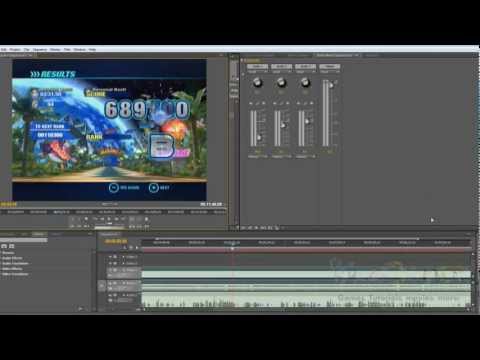480x360 pixels.
Task: Click the yellow timeline current timecode
Action: 116,241
